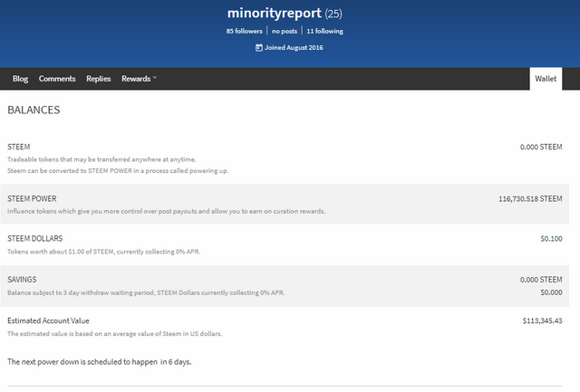Click the $0.100 Steem Dollars amount
Viewport: 580px width, 392px height.
coord(551,239)
